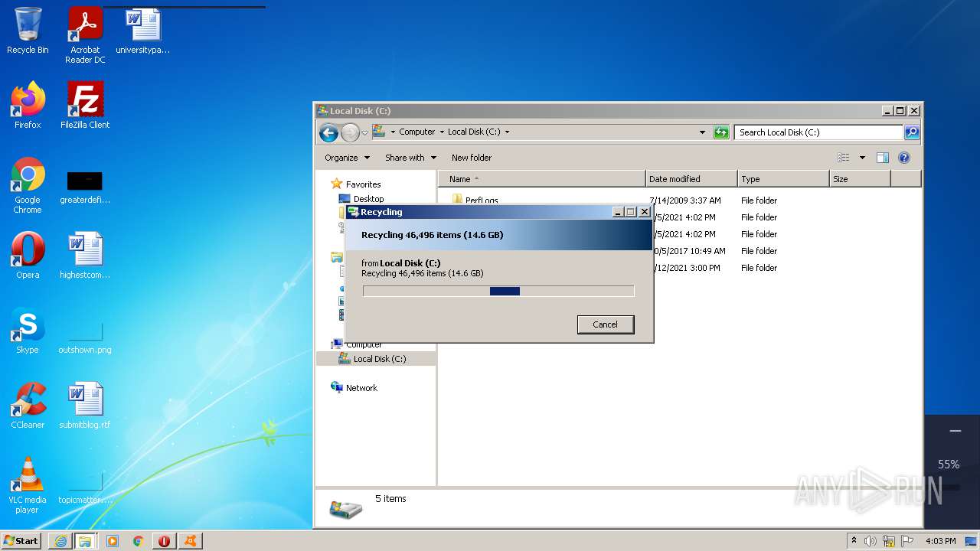Screen dimensions: 980x551
Task: Open the CCleaner desktop shortcut
Action: pos(28,406)
